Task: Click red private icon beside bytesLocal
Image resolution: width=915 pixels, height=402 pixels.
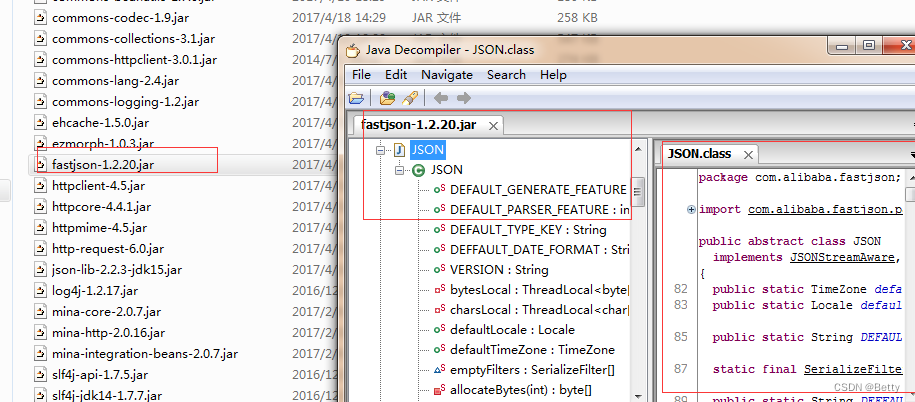Action: [439, 289]
